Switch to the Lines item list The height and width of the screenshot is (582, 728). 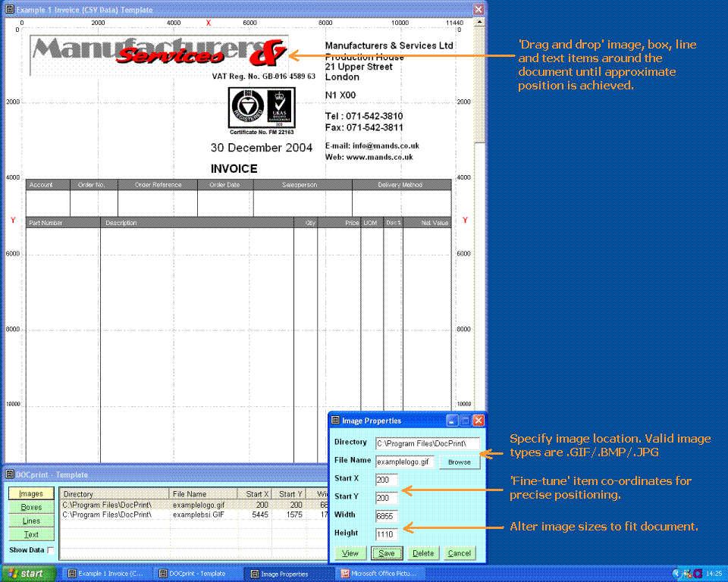point(31,521)
